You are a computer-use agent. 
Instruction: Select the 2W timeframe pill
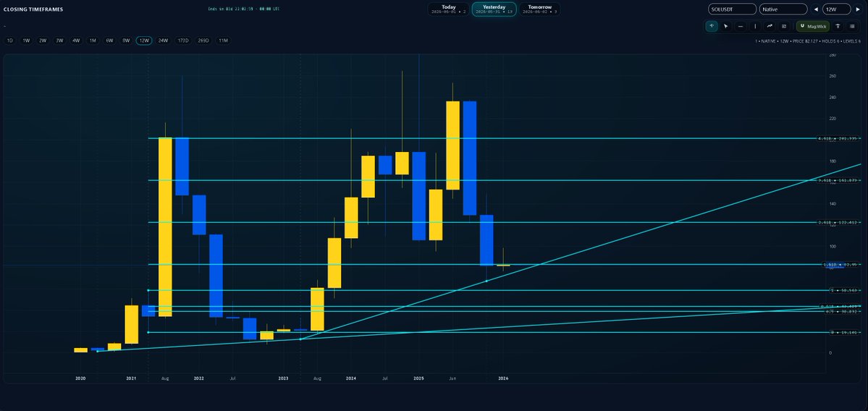coord(43,41)
